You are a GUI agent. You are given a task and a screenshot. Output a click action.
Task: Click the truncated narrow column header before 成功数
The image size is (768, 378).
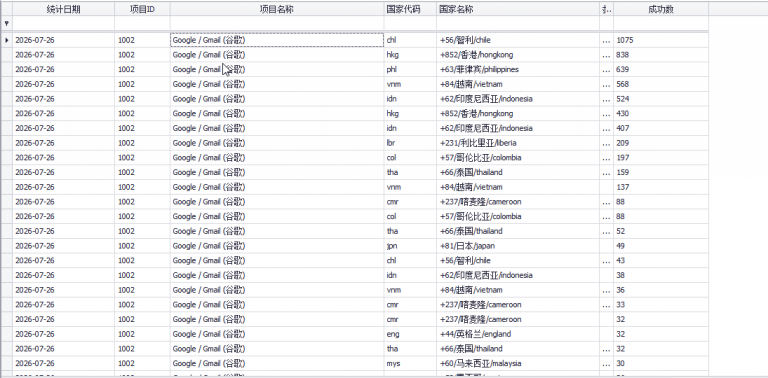point(607,9)
